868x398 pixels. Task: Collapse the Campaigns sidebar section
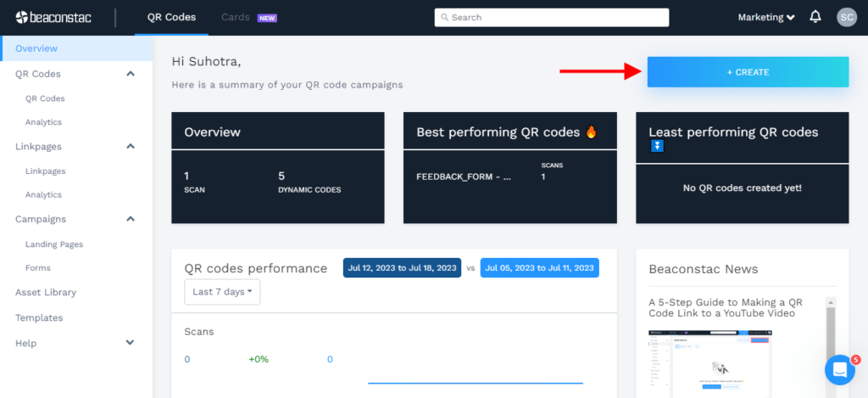pos(131,219)
